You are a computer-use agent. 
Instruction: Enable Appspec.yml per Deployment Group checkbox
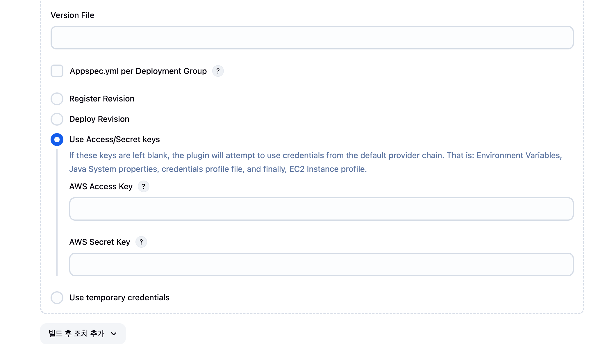pyautogui.click(x=57, y=71)
